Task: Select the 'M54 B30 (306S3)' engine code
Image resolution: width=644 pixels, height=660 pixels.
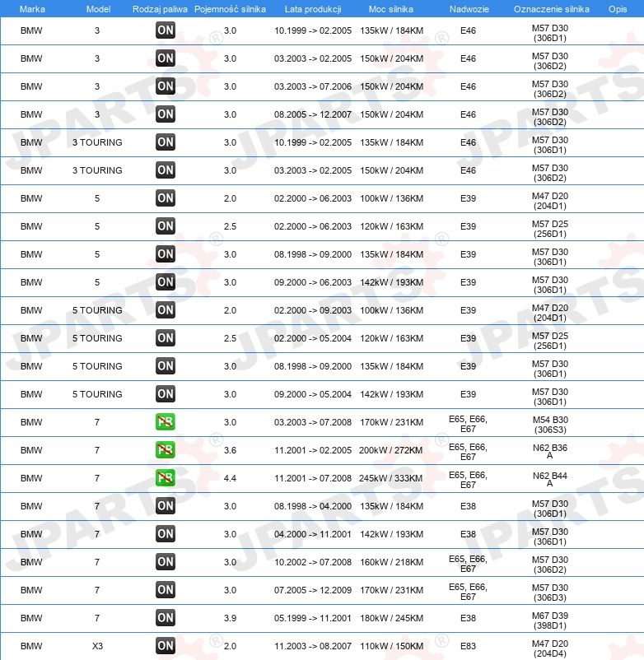Action: coord(550,425)
